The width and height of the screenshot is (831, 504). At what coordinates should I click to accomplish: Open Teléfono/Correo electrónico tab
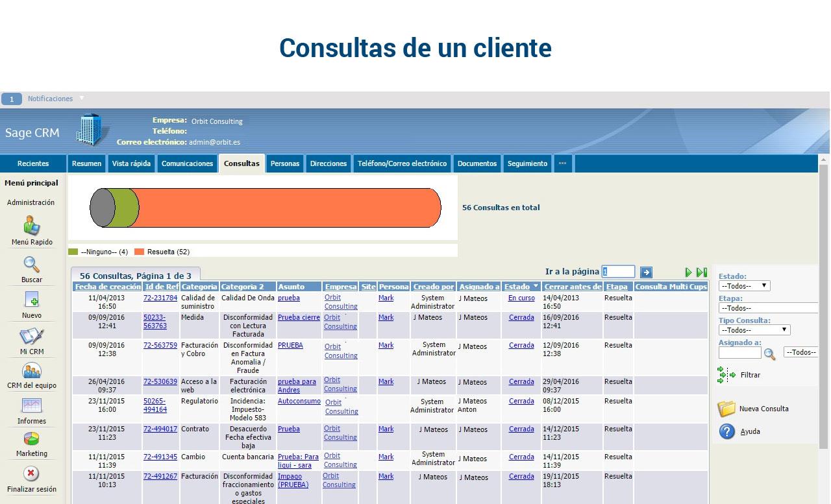(x=403, y=163)
